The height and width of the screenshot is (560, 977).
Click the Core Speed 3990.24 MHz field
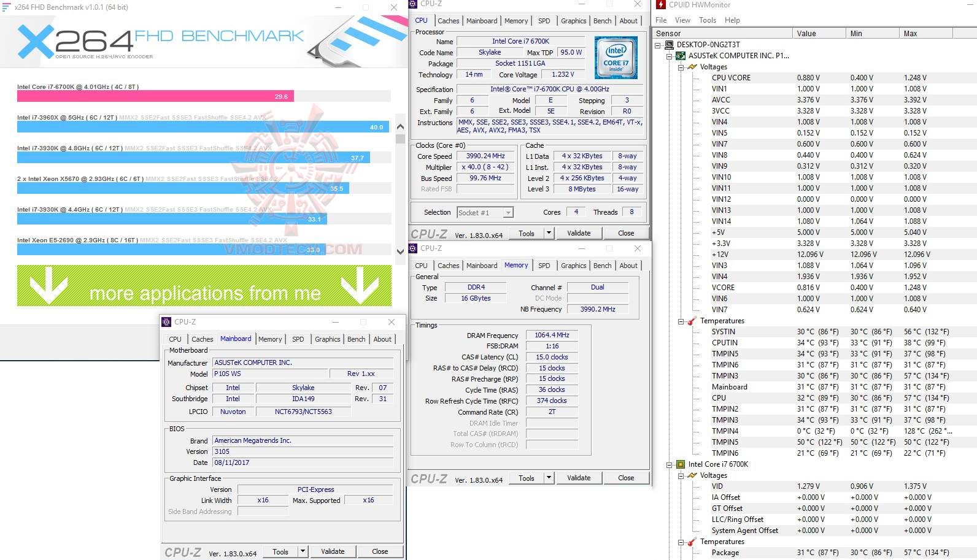pyautogui.click(x=485, y=156)
